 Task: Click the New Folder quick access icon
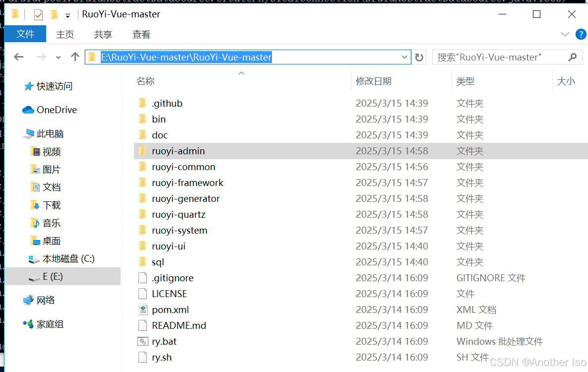click(x=54, y=14)
